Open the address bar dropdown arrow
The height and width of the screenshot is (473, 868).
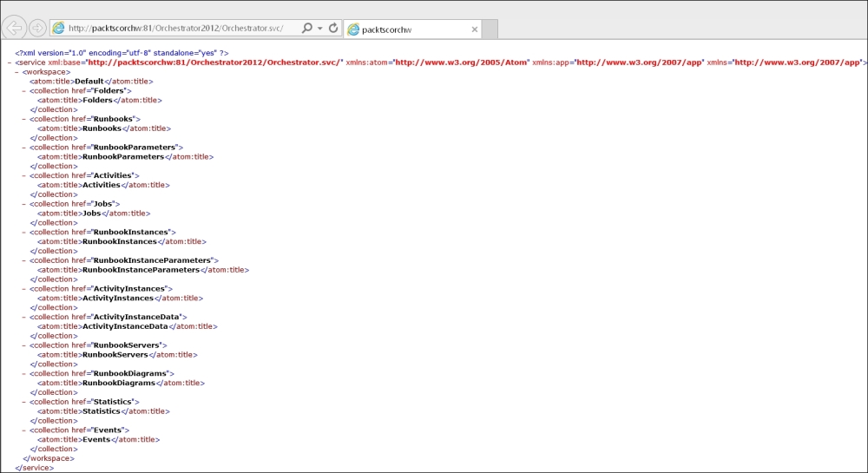[319, 29]
